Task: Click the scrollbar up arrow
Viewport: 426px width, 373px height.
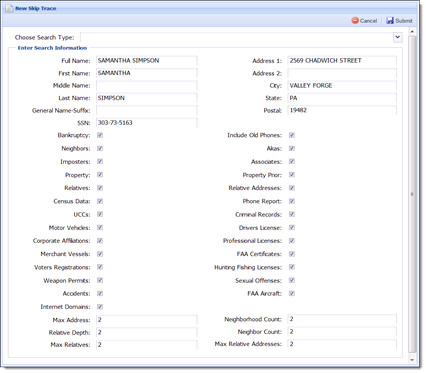Action: 412,31
